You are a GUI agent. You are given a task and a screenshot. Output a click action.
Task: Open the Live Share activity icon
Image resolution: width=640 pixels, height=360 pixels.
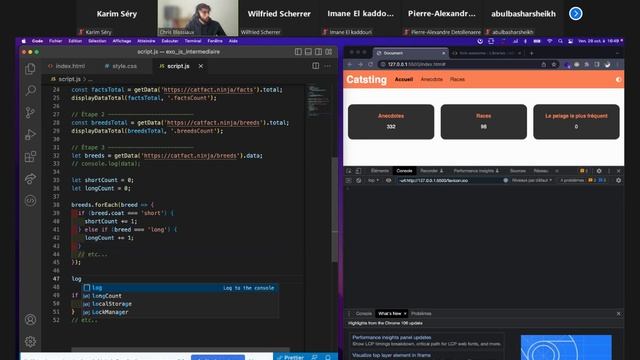pos(30,178)
